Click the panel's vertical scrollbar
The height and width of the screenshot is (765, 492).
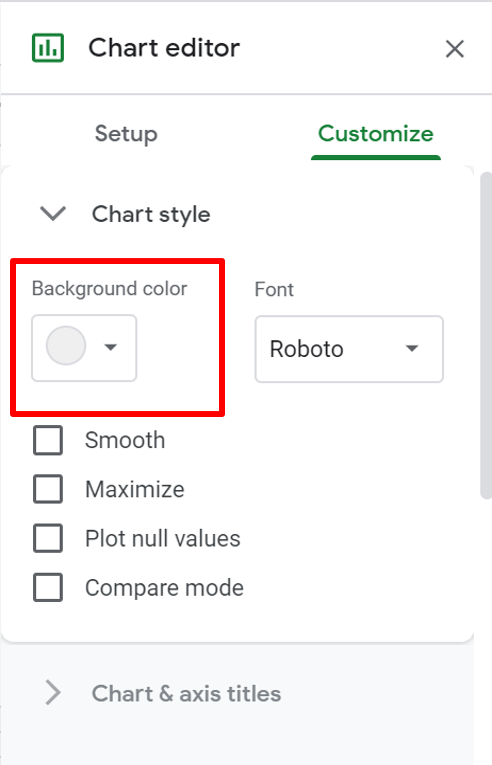coord(486,335)
